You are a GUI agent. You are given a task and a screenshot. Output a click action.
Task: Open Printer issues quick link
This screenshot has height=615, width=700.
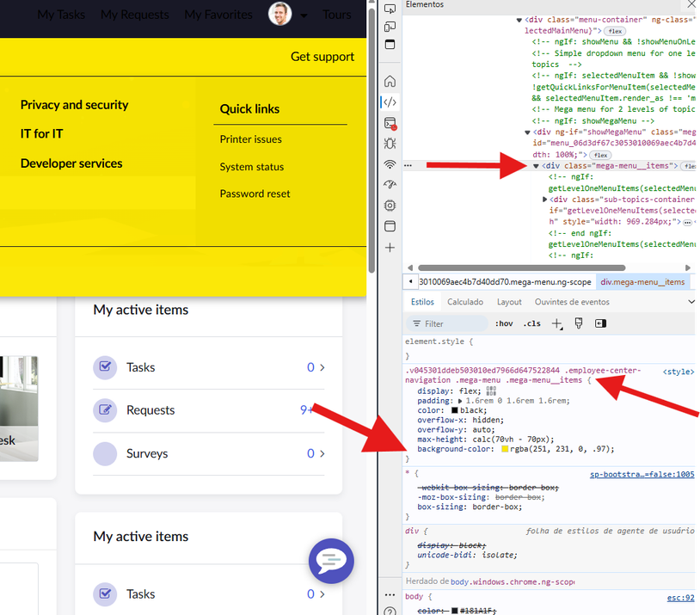click(x=250, y=139)
